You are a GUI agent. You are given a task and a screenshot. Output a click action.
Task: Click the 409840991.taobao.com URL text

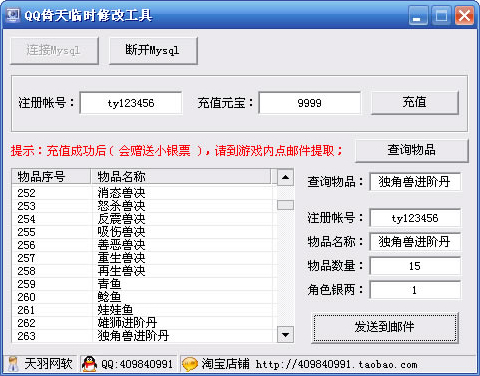pos(336,364)
